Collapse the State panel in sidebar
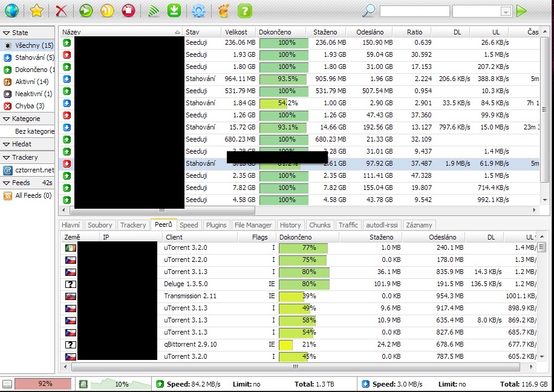The height and width of the screenshot is (392, 554). click(6, 33)
